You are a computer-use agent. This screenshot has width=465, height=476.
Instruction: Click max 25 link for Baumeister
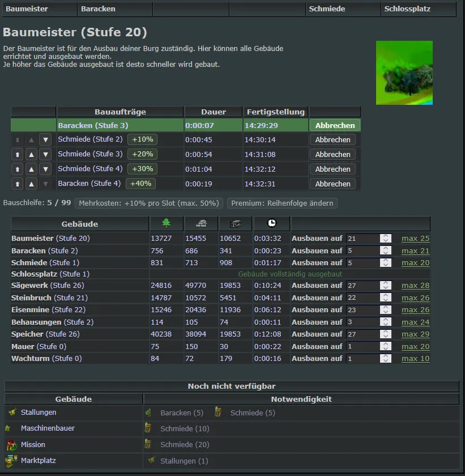pyautogui.click(x=415, y=239)
